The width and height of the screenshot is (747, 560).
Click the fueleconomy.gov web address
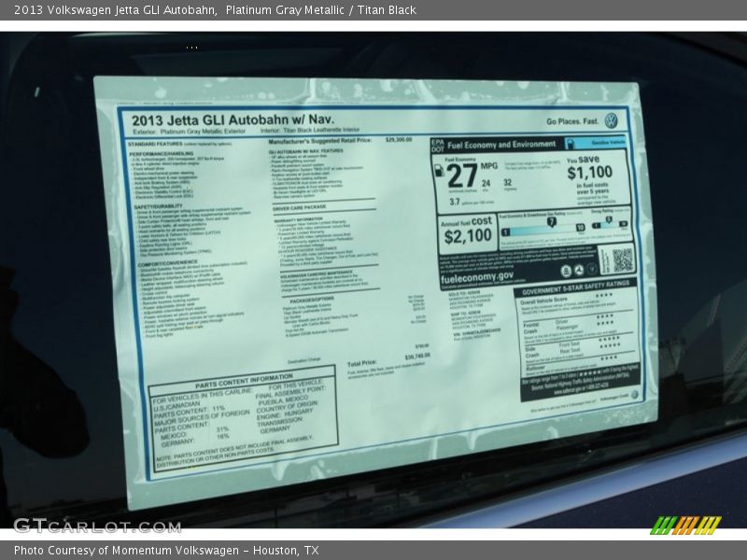point(477,277)
